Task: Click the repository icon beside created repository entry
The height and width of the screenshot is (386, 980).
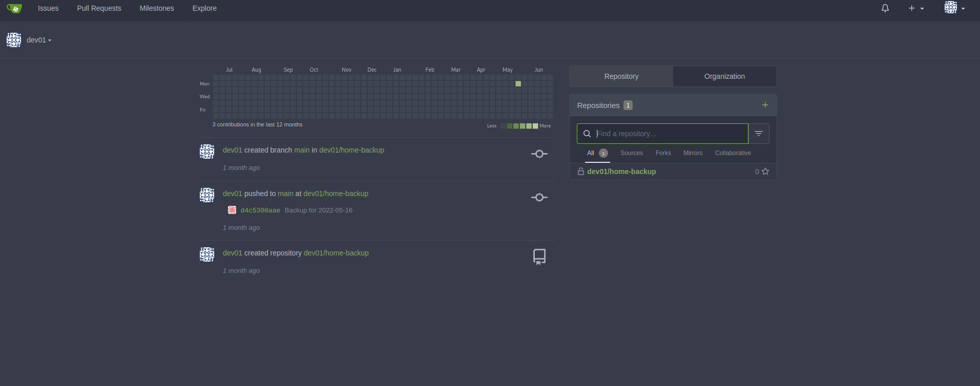Action: coord(539,256)
